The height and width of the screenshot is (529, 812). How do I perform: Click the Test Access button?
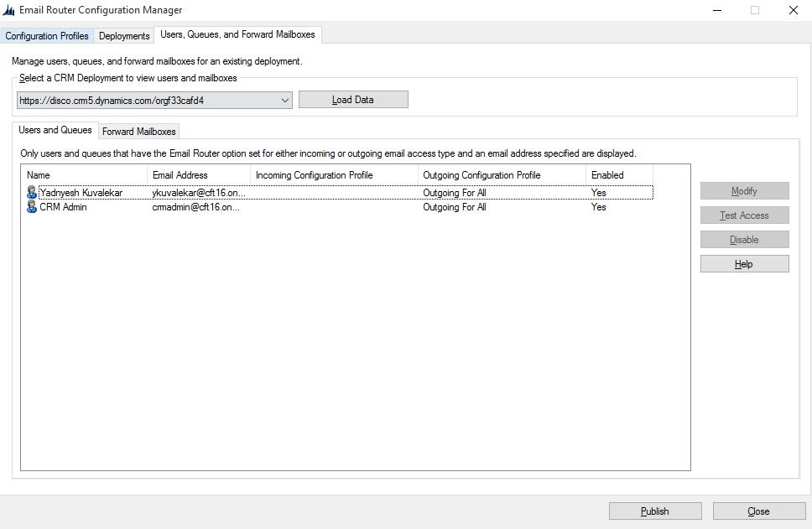point(745,215)
